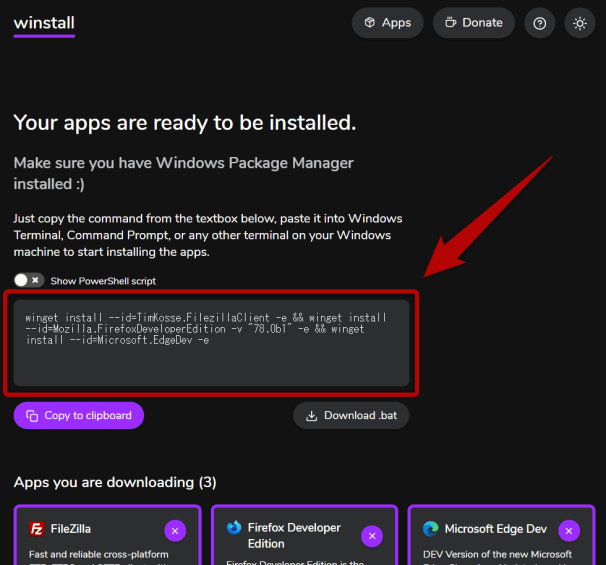Toggle Show PowerShell script switch
Screen dimensions: 606x565
pyautogui.click(x=29, y=280)
